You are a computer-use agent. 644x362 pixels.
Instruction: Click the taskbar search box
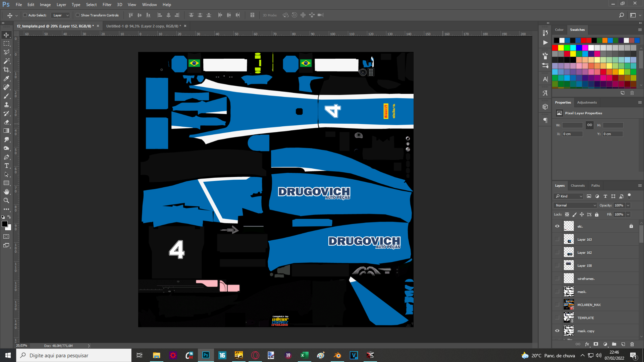(74, 355)
